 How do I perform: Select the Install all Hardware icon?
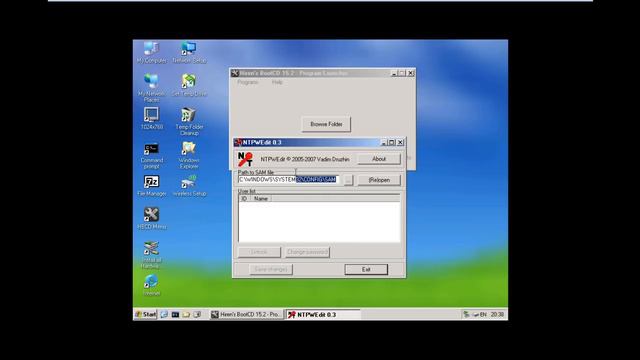click(151, 255)
